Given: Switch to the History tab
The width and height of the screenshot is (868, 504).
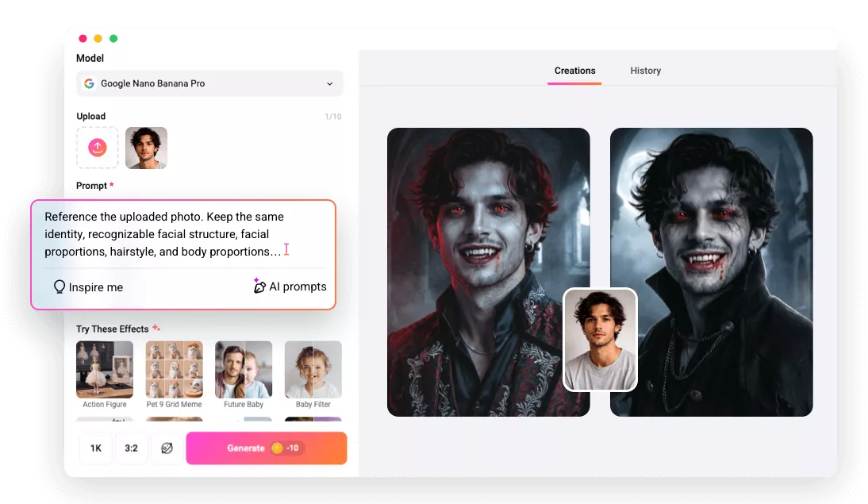Looking at the screenshot, I should 645,71.
